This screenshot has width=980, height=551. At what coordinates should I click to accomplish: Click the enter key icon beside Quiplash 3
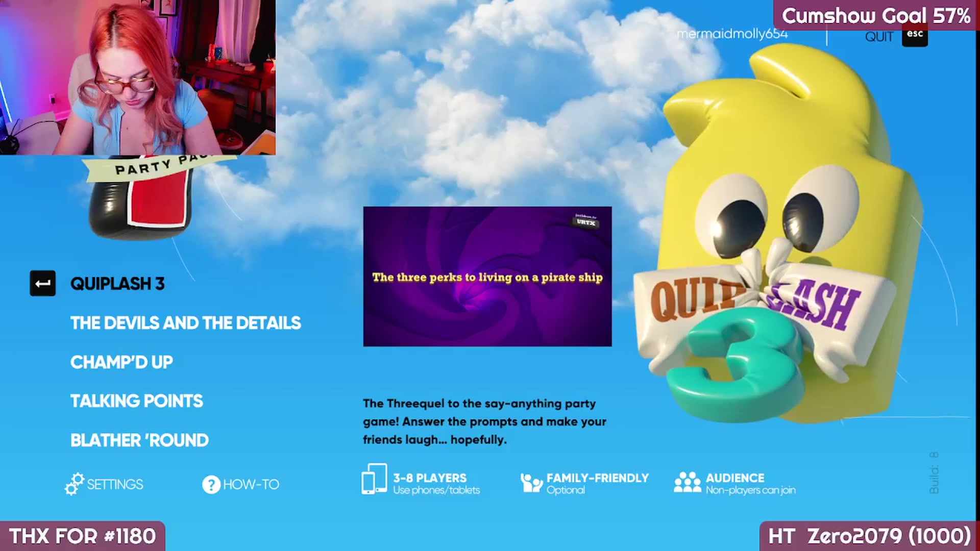pyautogui.click(x=43, y=283)
